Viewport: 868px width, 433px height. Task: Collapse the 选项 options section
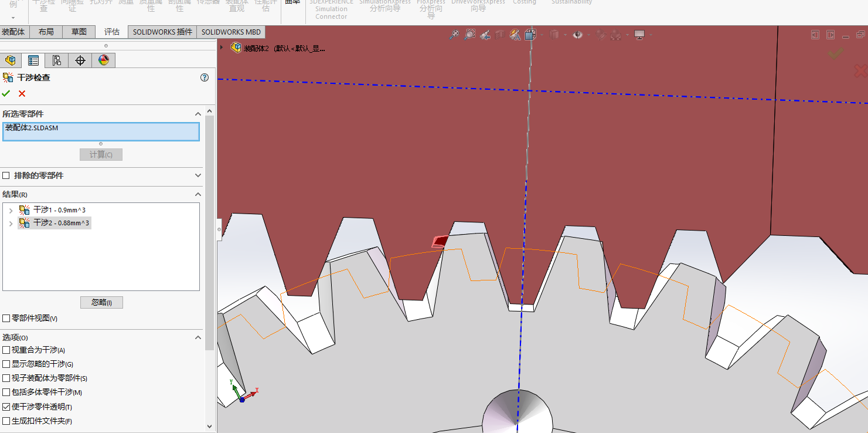click(x=198, y=338)
